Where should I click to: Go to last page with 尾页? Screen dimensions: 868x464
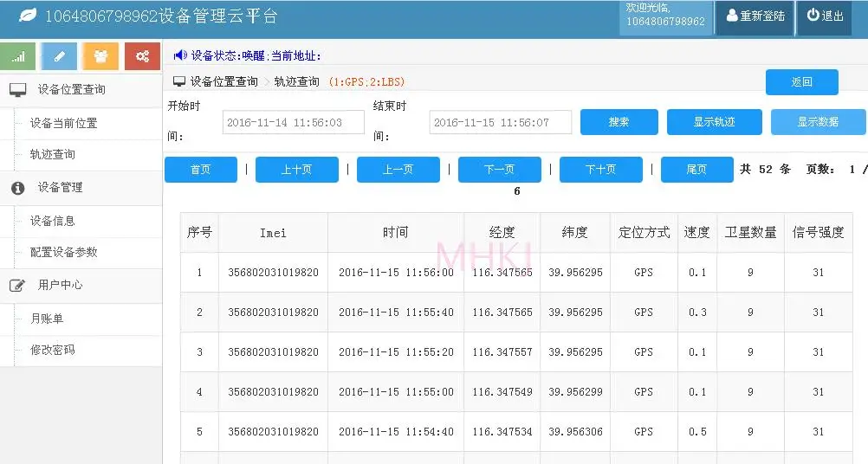pyautogui.click(x=697, y=169)
